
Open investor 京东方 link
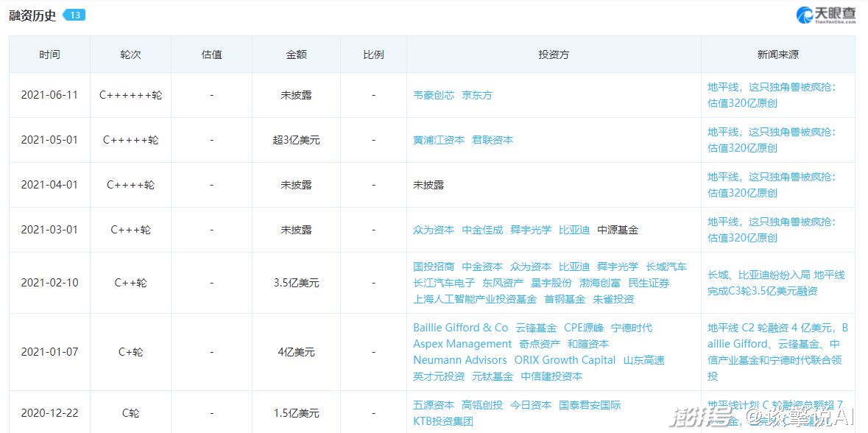click(x=476, y=95)
